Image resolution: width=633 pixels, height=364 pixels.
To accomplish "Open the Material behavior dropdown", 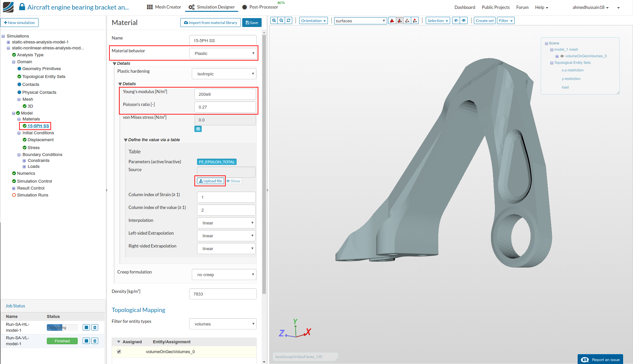I will (223, 53).
